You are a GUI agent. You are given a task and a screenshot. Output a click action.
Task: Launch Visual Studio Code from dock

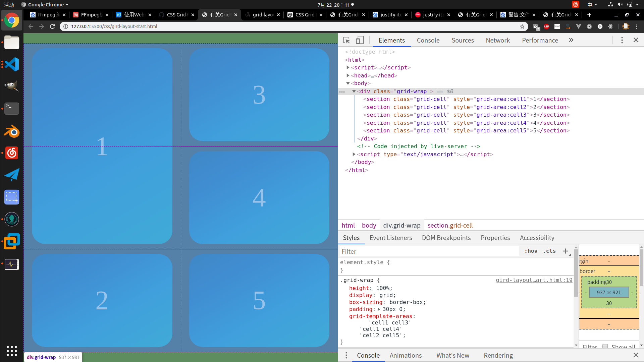(12, 64)
